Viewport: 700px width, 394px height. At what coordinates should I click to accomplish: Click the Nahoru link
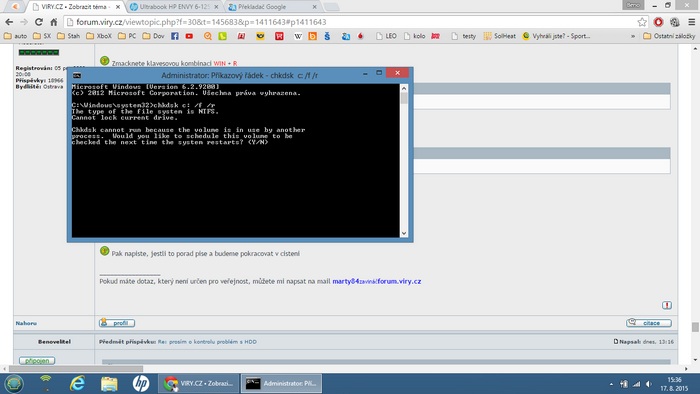tap(26, 323)
